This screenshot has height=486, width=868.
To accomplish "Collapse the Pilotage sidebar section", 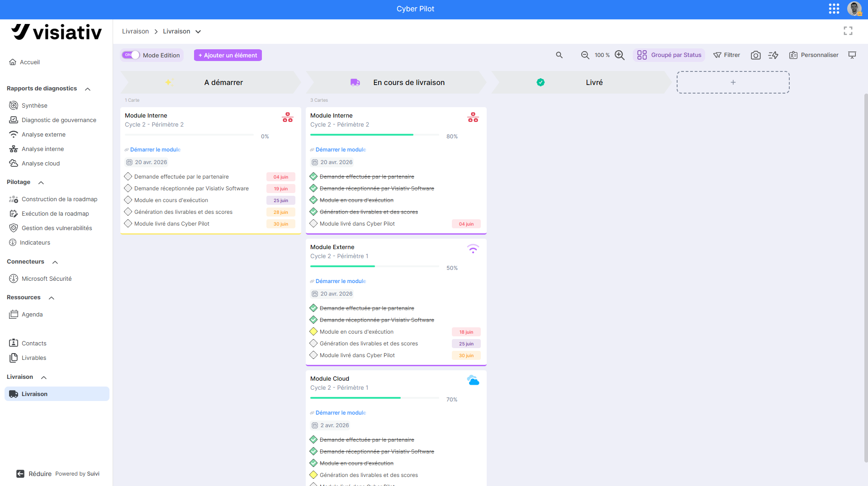I will click(41, 183).
